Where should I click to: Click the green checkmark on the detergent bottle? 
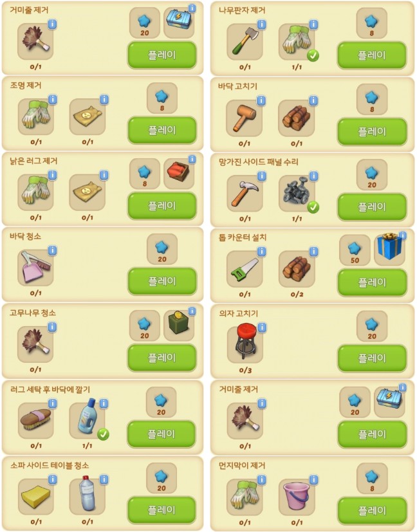coord(103,434)
